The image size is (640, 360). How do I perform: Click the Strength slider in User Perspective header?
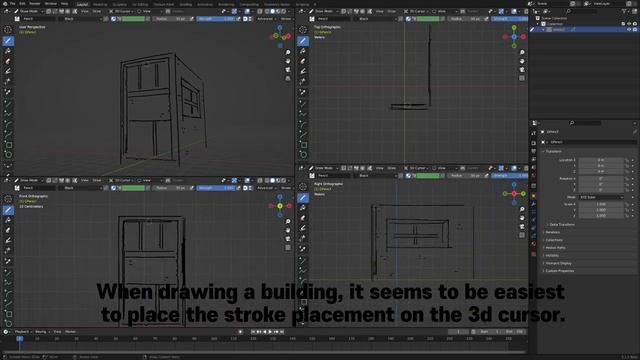[x=216, y=19]
